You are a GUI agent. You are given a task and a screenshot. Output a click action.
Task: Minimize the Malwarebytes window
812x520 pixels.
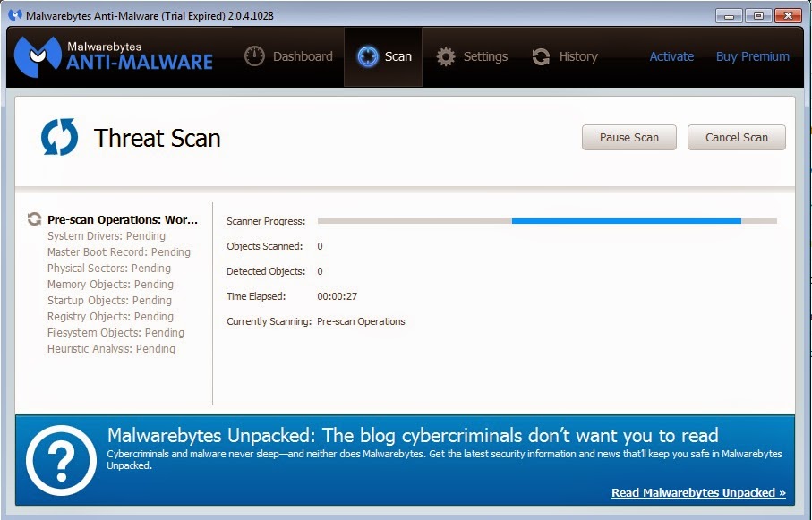point(729,15)
